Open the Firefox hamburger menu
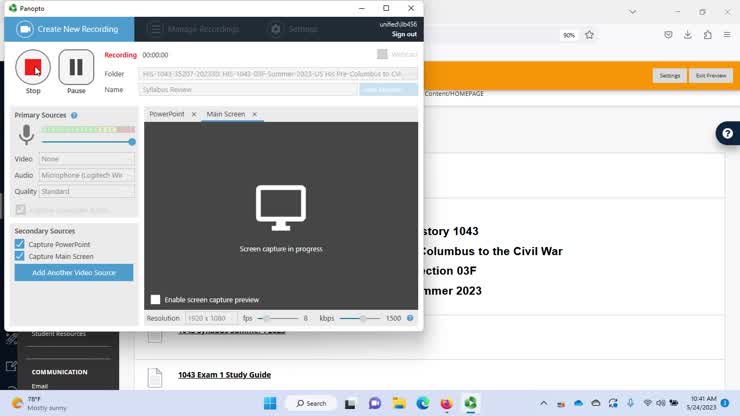This screenshot has height=416, width=740. click(726, 34)
